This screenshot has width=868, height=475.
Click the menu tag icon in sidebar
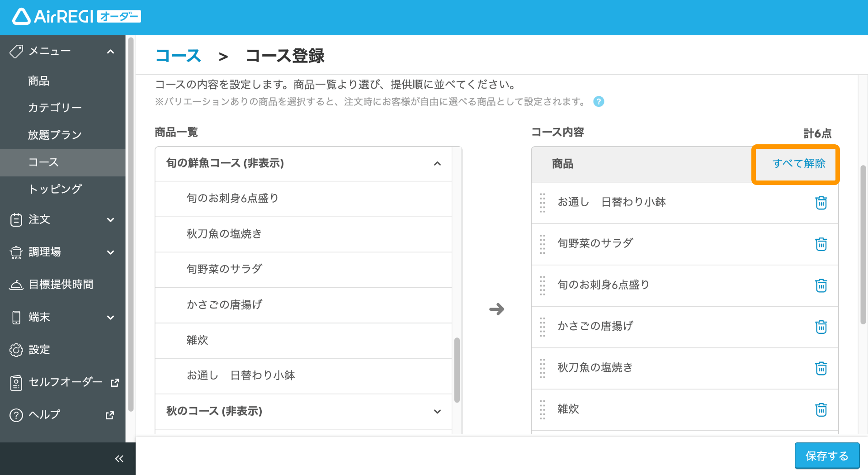16,52
